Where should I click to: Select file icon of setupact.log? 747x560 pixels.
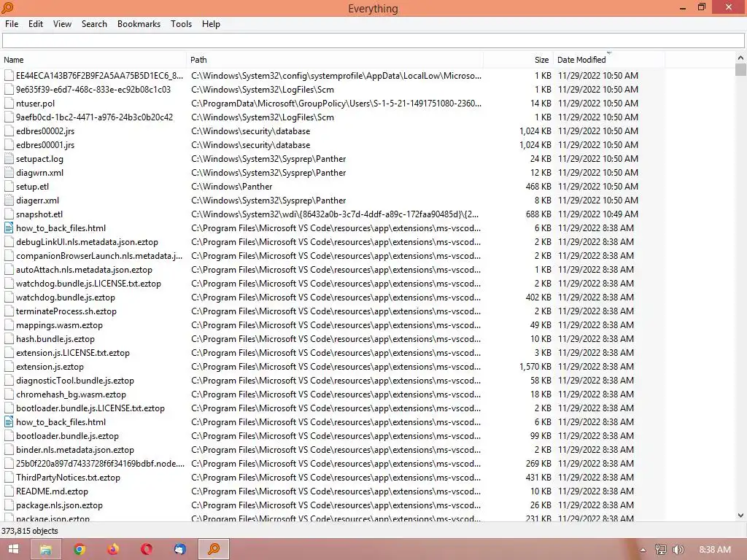pyautogui.click(x=9, y=158)
